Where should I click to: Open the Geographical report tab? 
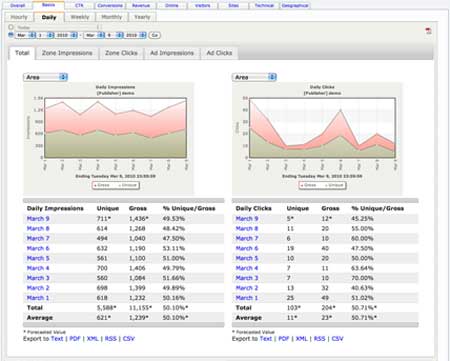coord(295,6)
